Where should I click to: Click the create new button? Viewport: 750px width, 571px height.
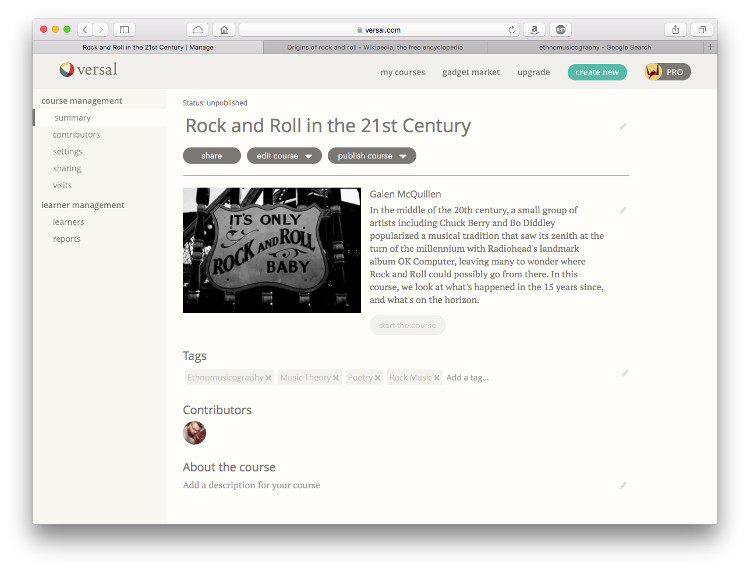tap(597, 72)
